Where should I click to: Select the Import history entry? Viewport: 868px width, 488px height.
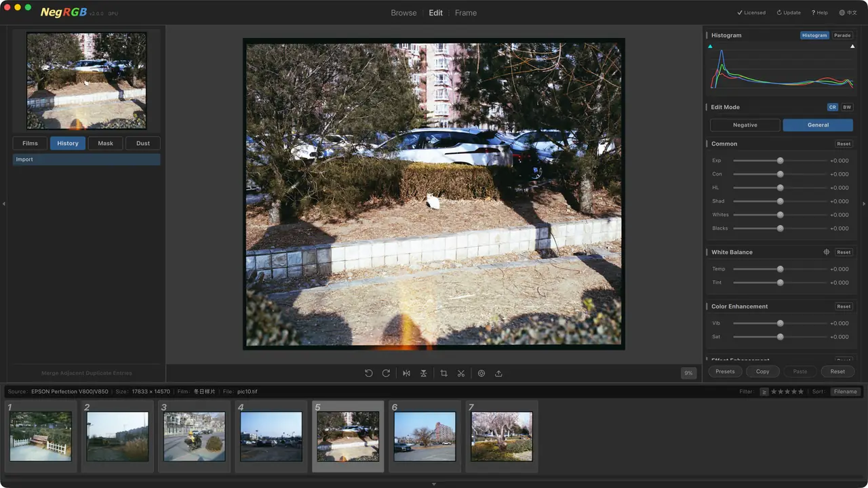[x=87, y=159]
